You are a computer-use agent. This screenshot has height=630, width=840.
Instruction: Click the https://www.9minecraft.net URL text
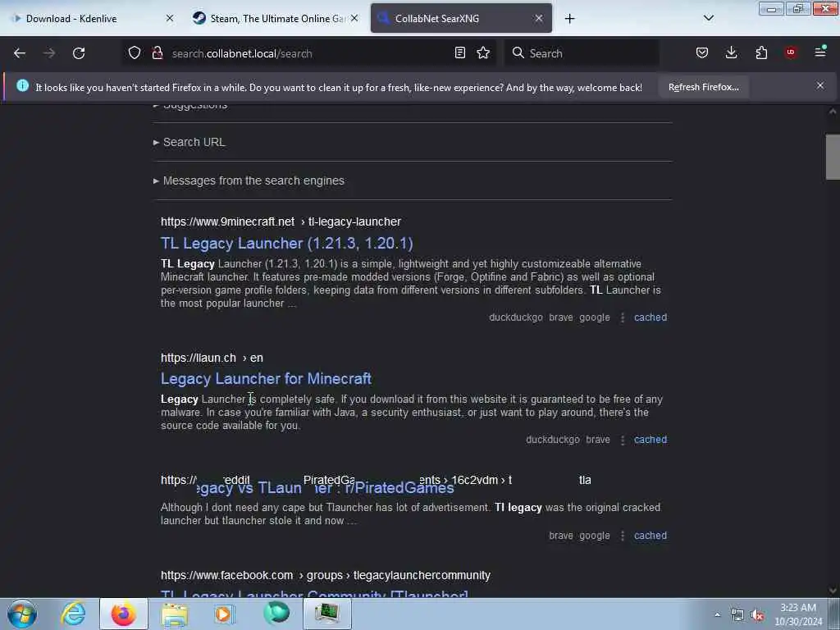(x=228, y=221)
